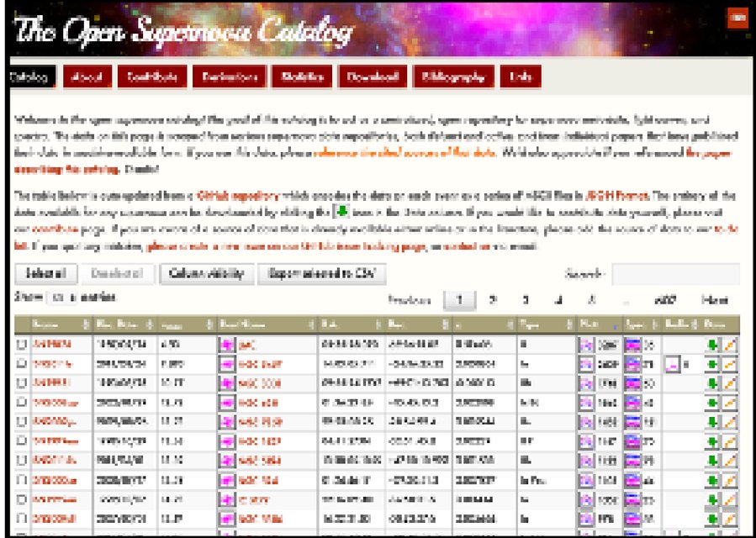756x538 pixels.
Task: Open radio data icon in SN2011fe row
Action: point(673,365)
